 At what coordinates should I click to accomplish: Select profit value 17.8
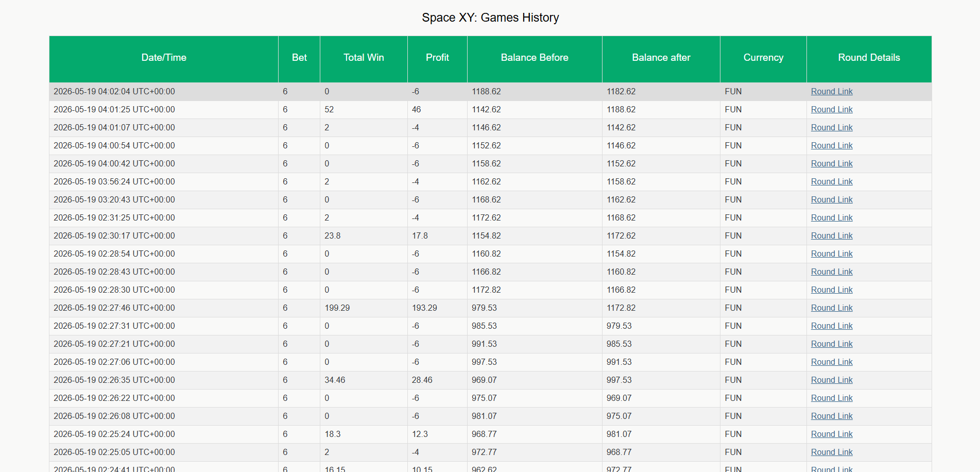[420, 235]
